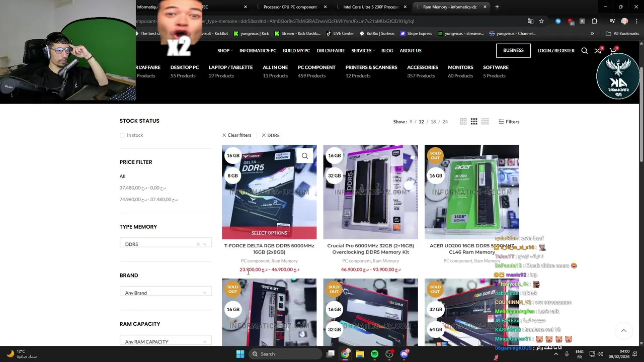
Task: Browse PRINTERS & SCANNERS category
Action: tap(371, 67)
